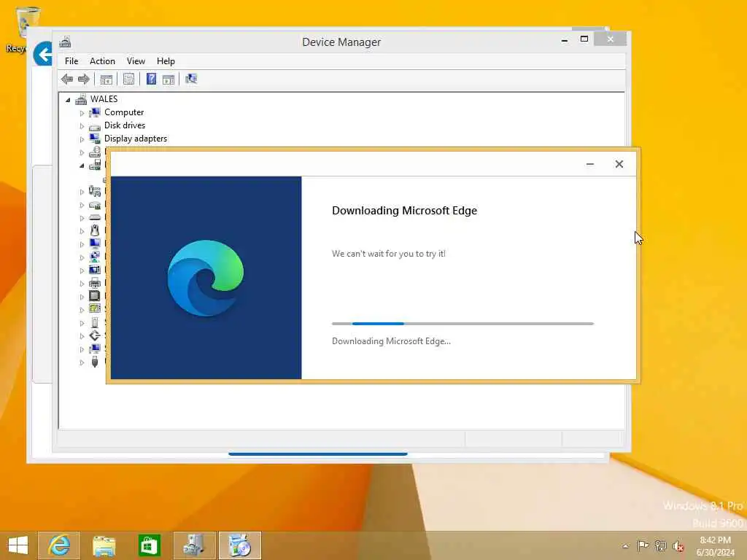Click the monitor category icon
The height and width of the screenshot is (560, 747).
[95, 244]
